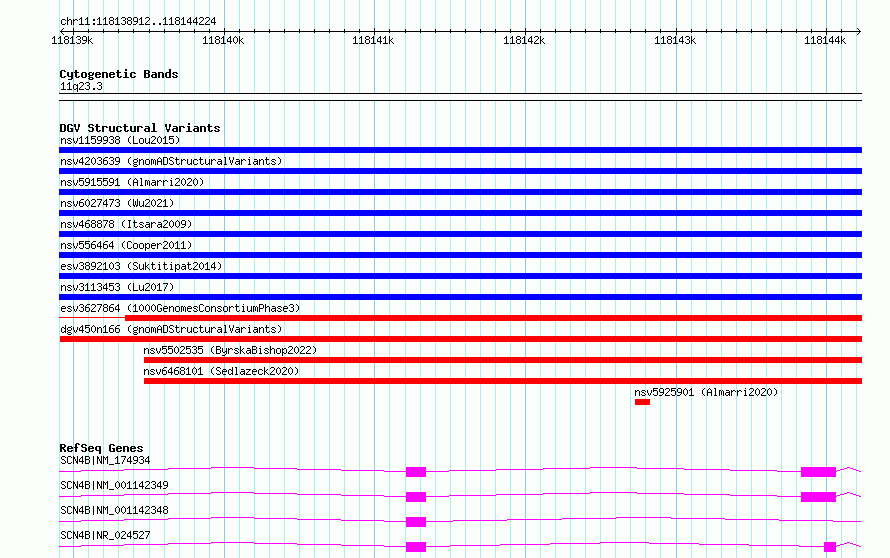This screenshot has width=890, height=558.
Task: Click the DGV Structural Variants track title
Action: tap(140, 128)
